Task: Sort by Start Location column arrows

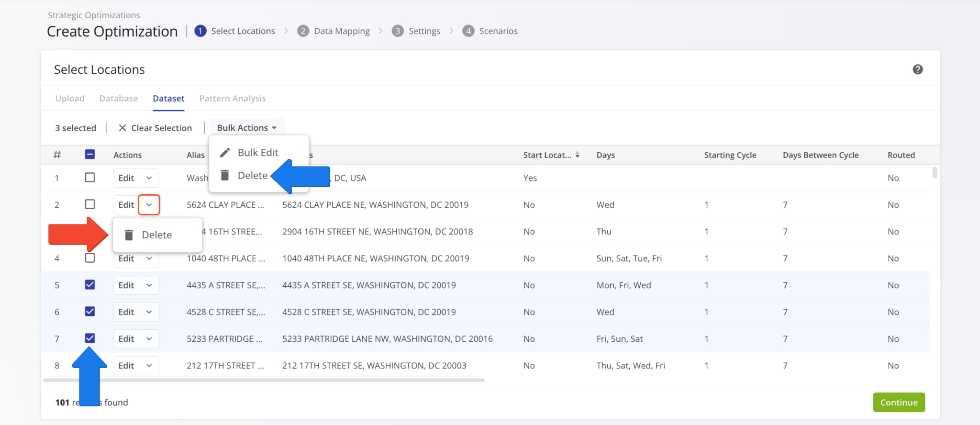Action: click(578, 155)
